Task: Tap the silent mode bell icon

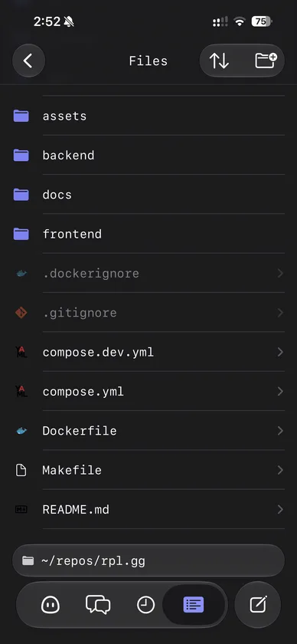Action: click(x=69, y=21)
